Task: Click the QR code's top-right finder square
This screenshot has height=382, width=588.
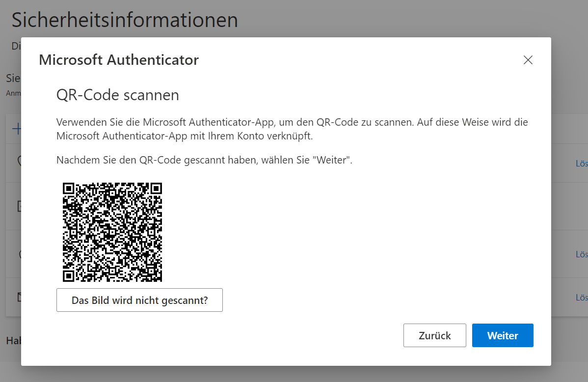Action: click(x=156, y=189)
